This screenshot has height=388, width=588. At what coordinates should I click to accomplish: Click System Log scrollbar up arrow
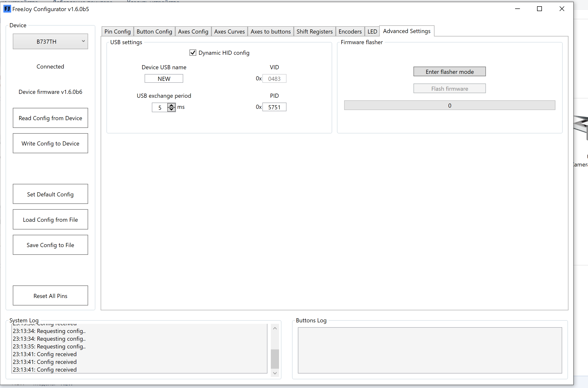tap(275, 328)
